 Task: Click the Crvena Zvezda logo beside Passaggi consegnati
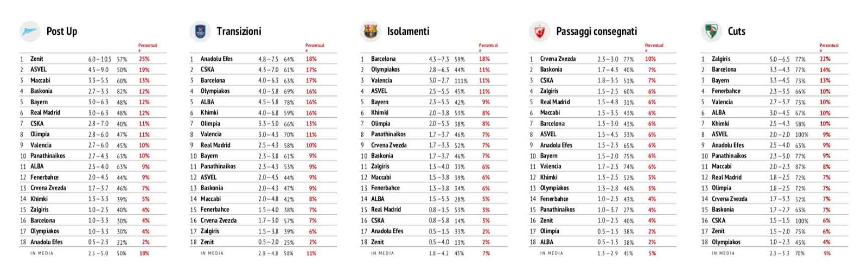click(x=539, y=31)
